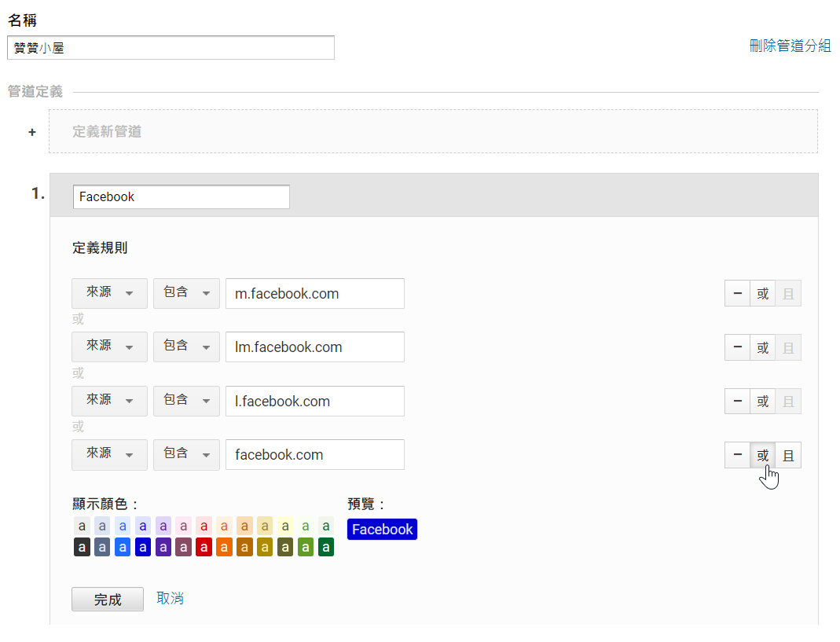Viewport: 840px width, 642px height.
Task: Pick the pale yellow swatch
Action: (x=285, y=526)
